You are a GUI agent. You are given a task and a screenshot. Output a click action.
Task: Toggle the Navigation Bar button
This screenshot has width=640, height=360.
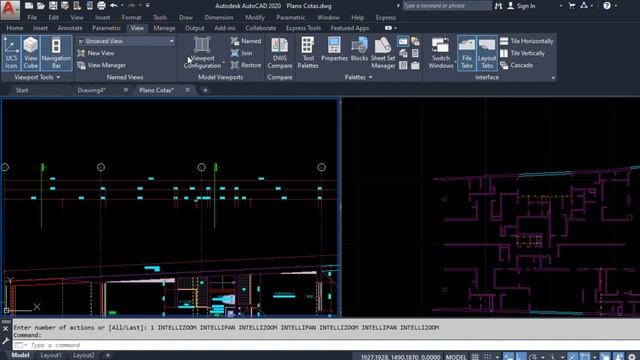[x=56, y=53]
